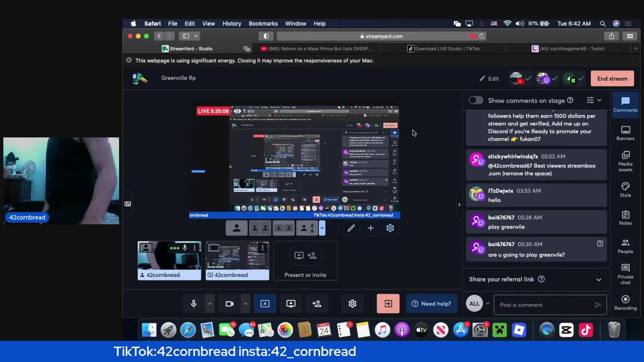End the stream

click(612, 78)
